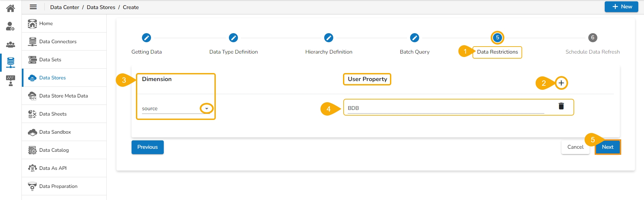Click the New button

click(621, 7)
